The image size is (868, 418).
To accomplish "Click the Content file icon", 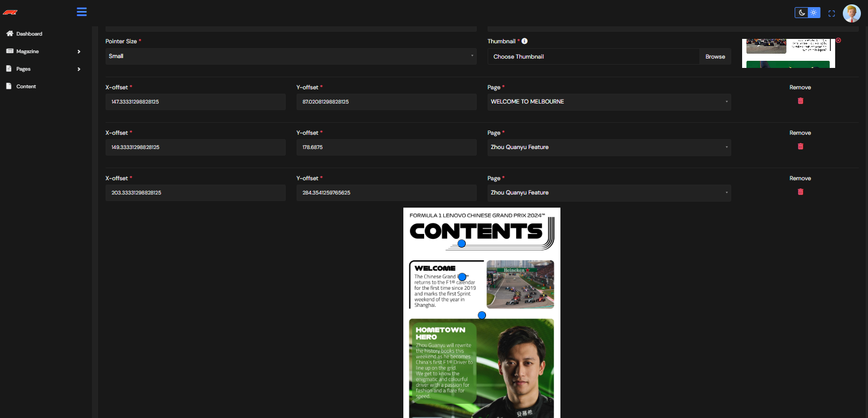I will coord(9,86).
